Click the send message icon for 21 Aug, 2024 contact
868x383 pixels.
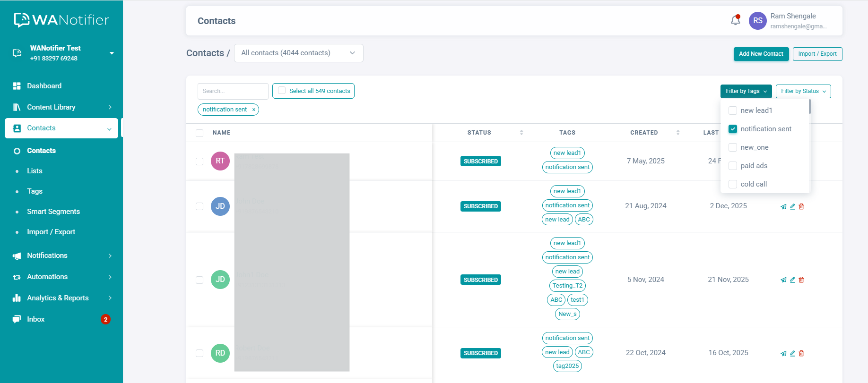(x=783, y=206)
